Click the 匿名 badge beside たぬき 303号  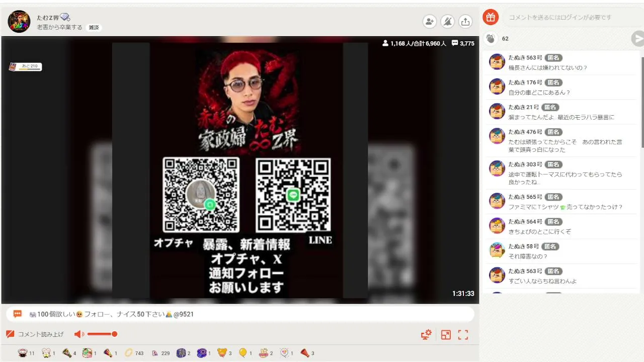553,164
